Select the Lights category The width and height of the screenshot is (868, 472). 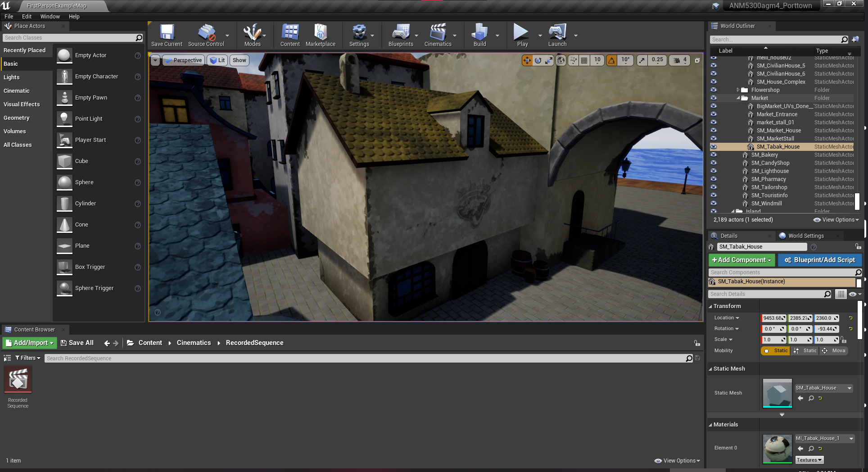point(12,77)
